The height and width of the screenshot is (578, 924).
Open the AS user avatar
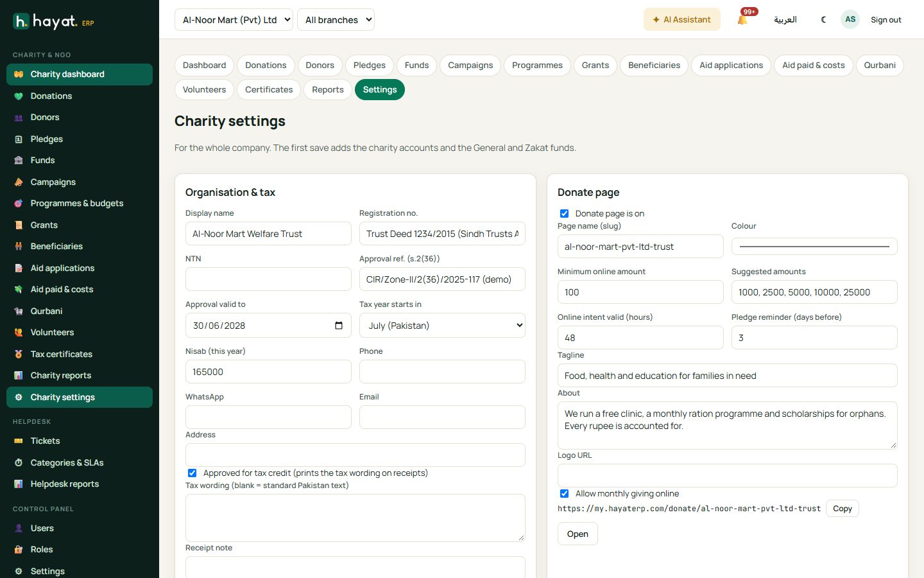pos(850,19)
